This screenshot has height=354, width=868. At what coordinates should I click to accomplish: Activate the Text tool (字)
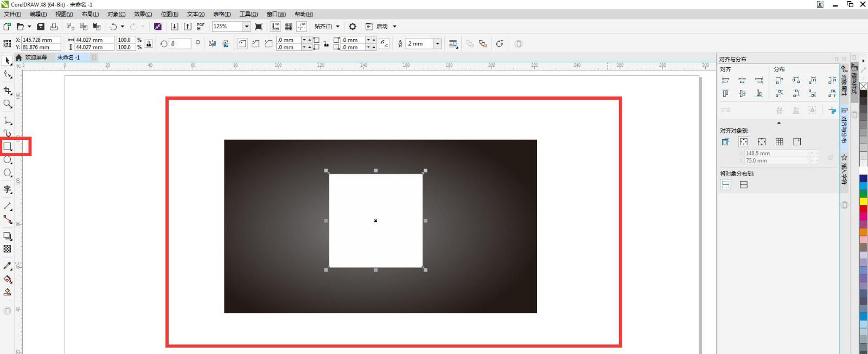tap(8, 189)
